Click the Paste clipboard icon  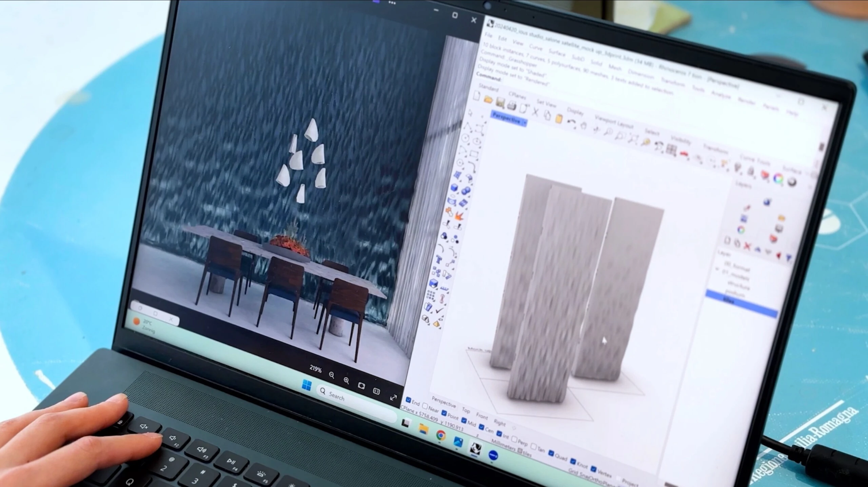(559, 119)
